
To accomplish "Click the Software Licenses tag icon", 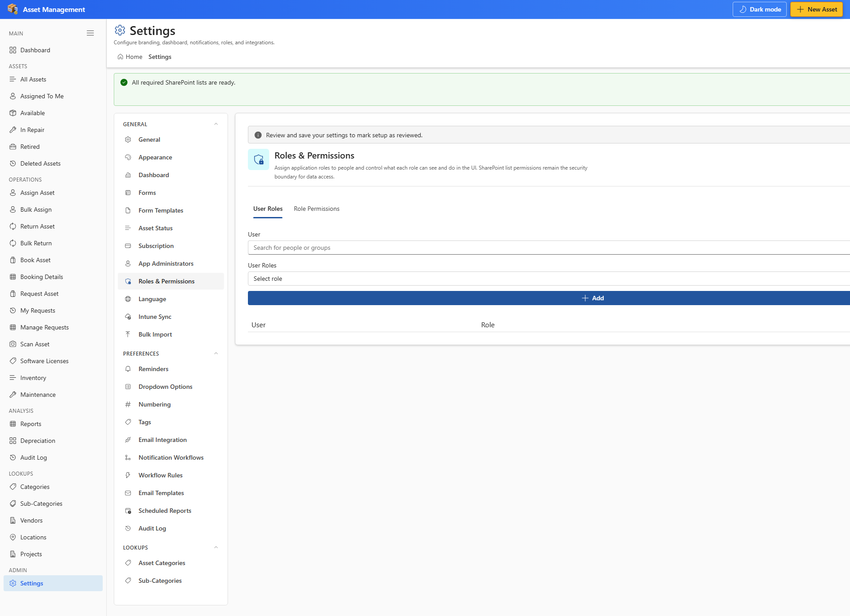I will pyautogui.click(x=13, y=361).
